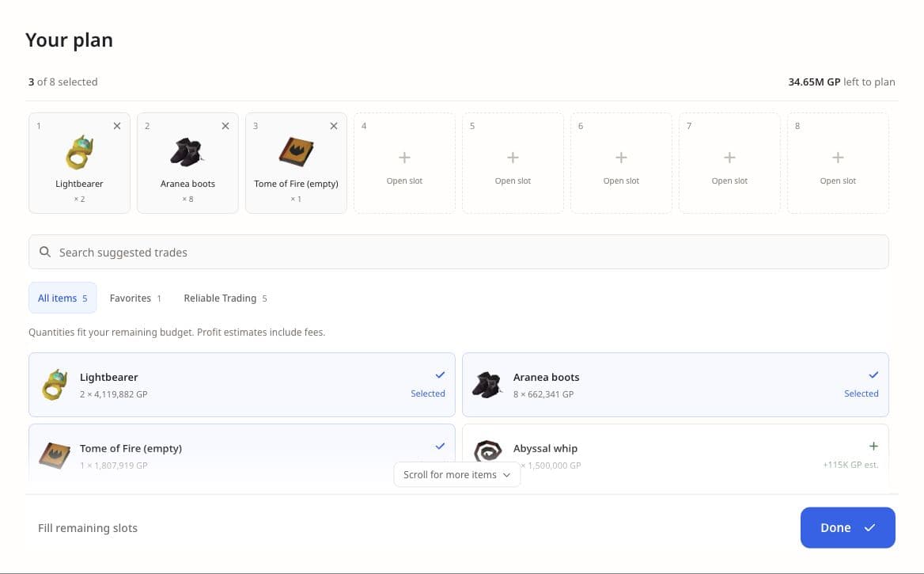The image size is (924, 574).
Task: Confirm the plan with Done button
Action: pos(847,527)
